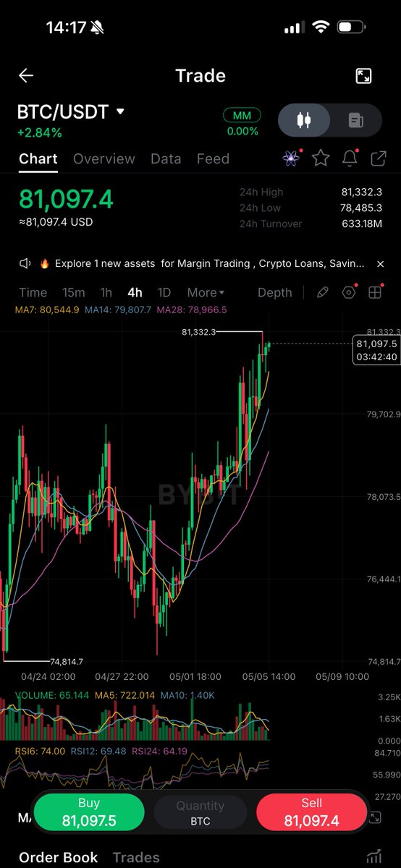
Task: Tap the large price 81,097.4
Action: (66, 199)
